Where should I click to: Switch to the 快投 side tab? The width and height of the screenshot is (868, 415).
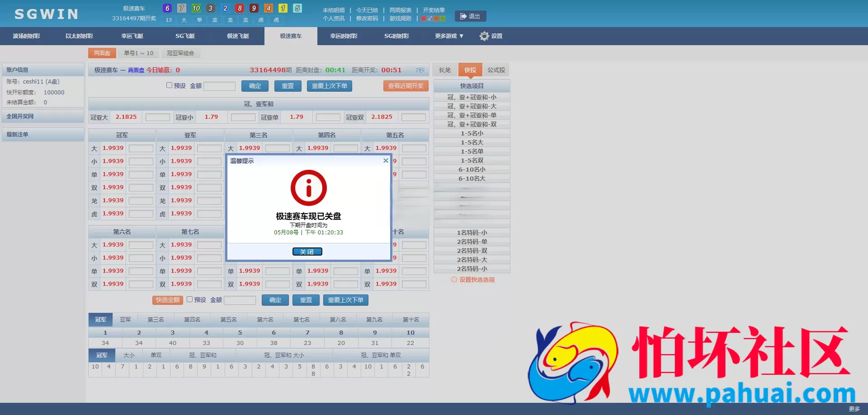[x=470, y=70]
